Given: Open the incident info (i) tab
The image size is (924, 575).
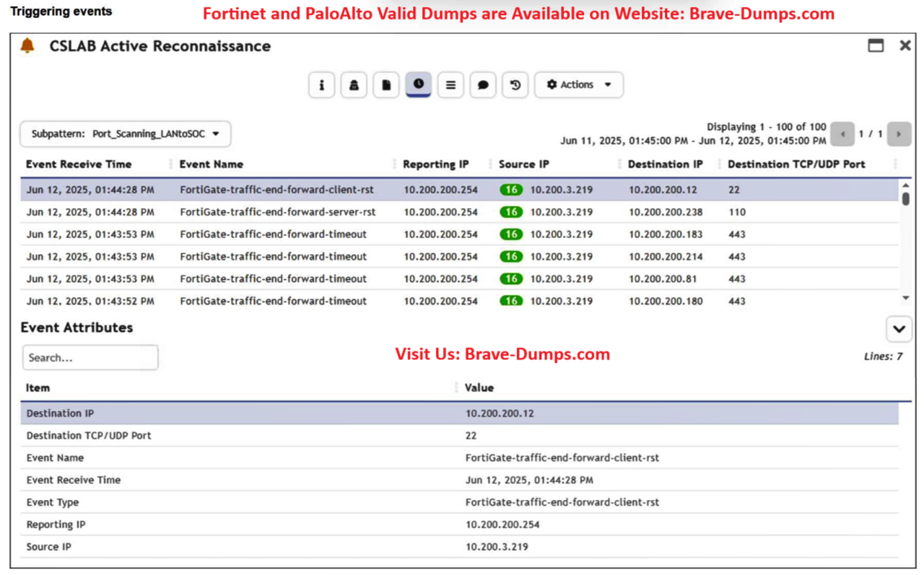Looking at the screenshot, I should pyautogui.click(x=321, y=85).
